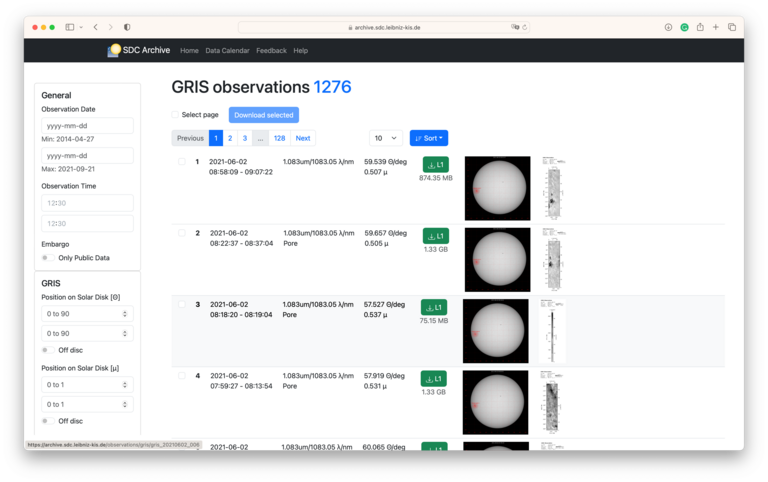The height and width of the screenshot is (482, 768).
Task: Tick the checkbox for observation 1
Action: click(182, 161)
